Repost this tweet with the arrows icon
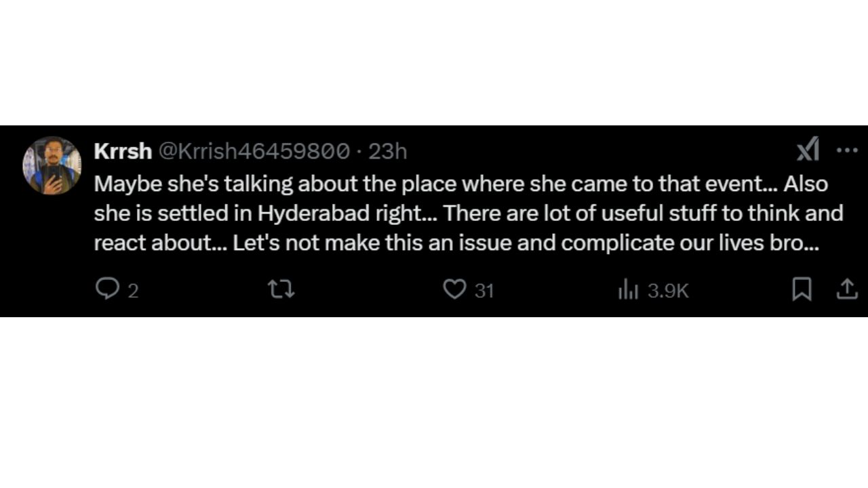 (281, 289)
